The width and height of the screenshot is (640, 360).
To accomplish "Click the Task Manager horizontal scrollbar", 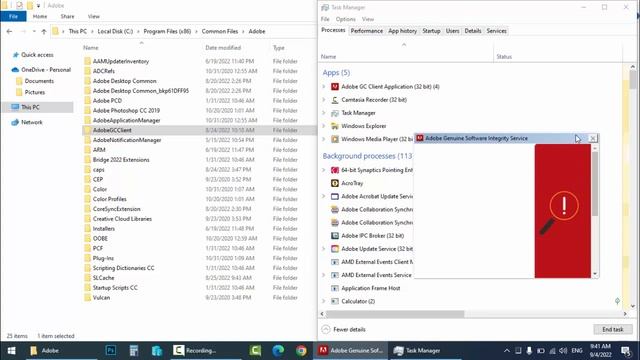I will [395, 314].
